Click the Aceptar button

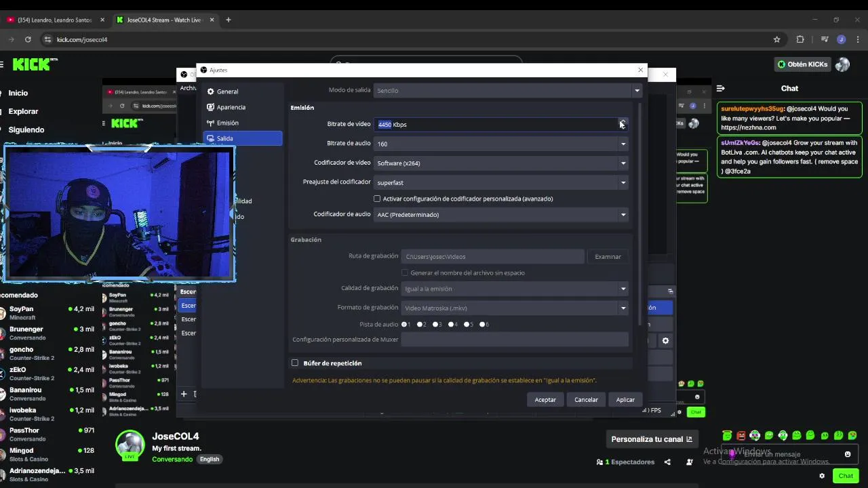tap(545, 400)
